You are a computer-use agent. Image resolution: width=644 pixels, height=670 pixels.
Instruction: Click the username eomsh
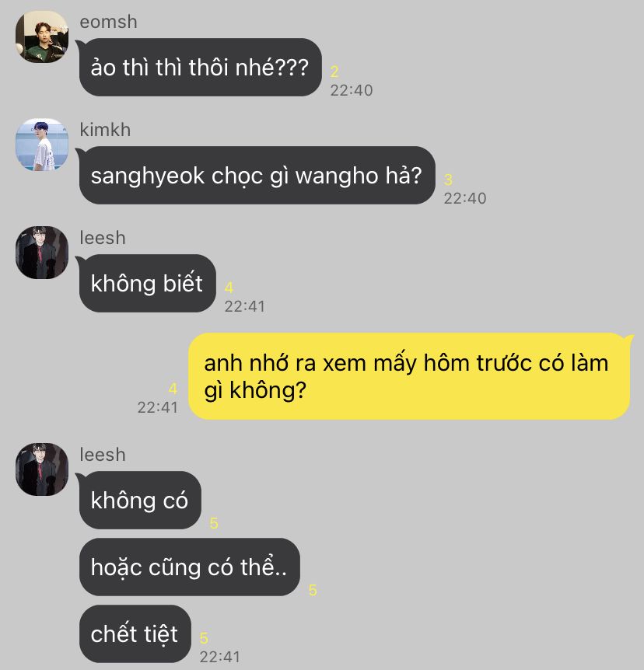(x=109, y=22)
